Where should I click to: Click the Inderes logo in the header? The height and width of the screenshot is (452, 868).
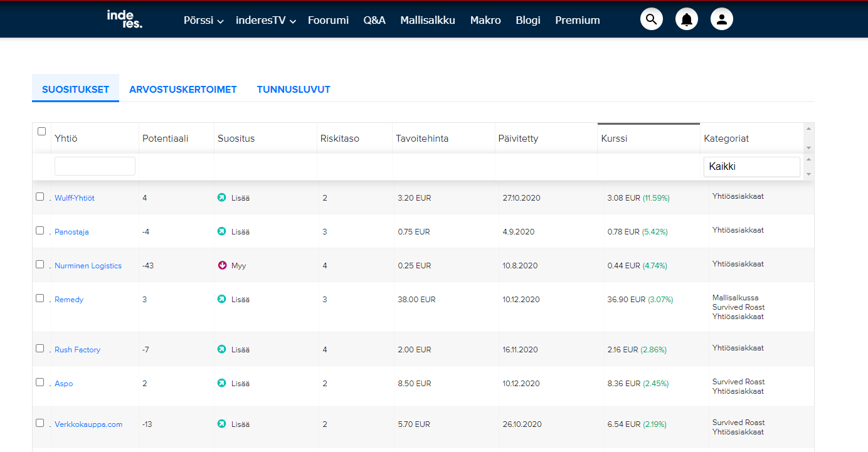(124, 19)
